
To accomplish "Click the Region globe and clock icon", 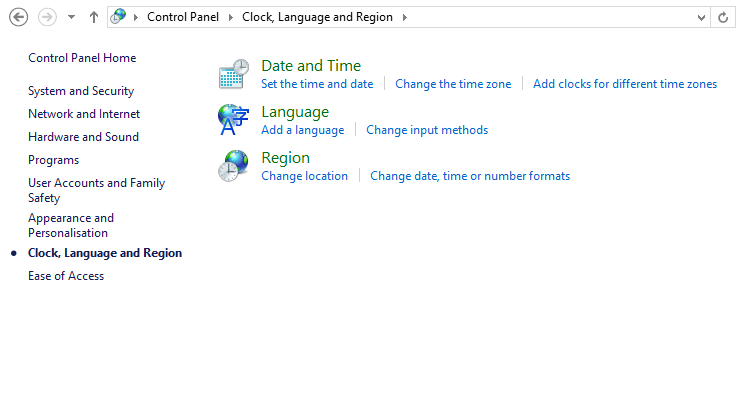I will 233,166.
